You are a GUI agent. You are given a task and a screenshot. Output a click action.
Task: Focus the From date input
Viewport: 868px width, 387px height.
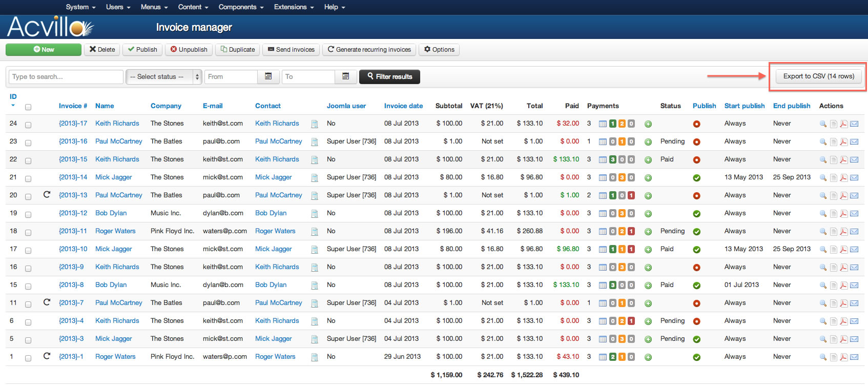click(231, 76)
